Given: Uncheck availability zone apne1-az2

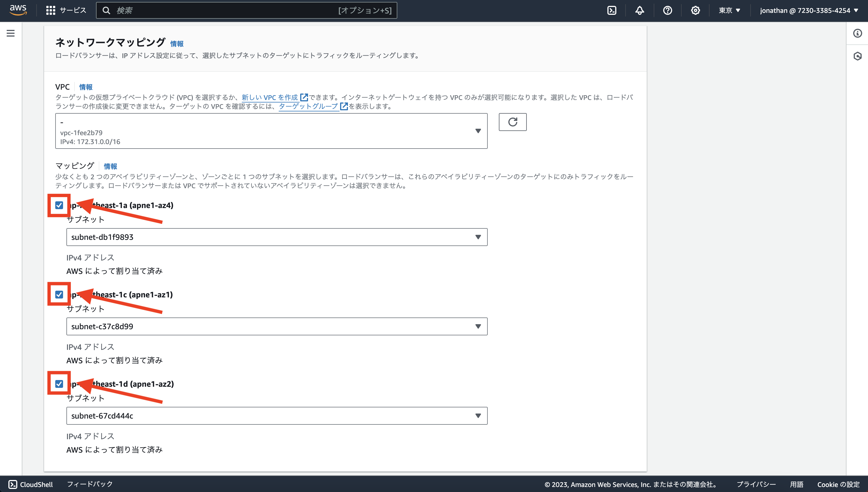Looking at the screenshot, I should point(59,384).
